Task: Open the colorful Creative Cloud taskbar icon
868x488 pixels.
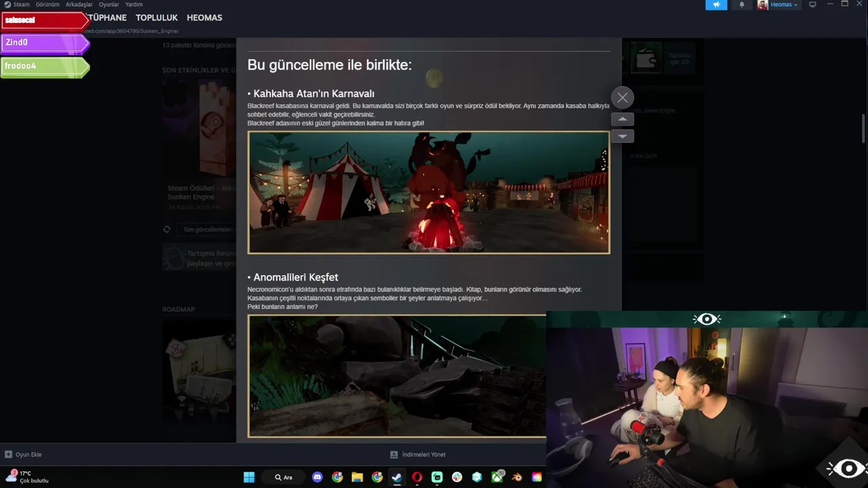Action: (537, 477)
